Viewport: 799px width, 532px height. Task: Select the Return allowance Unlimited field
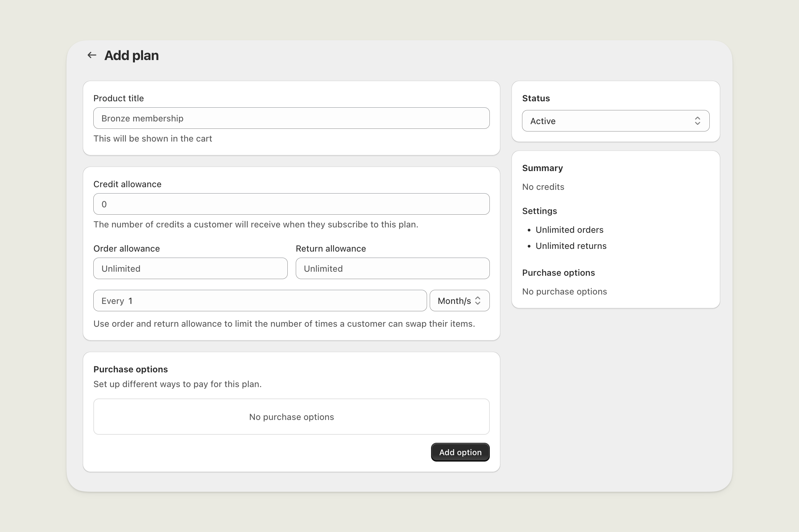392,268
